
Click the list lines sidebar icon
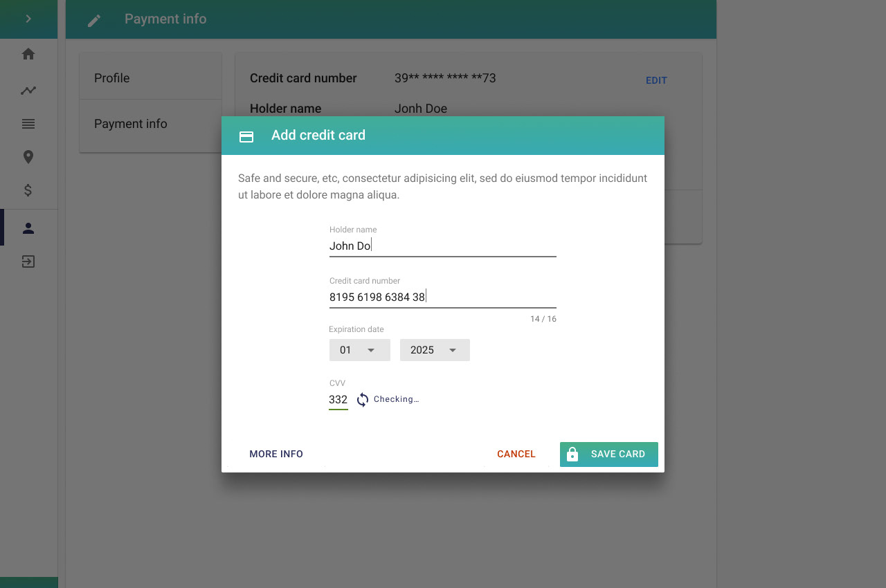click(28, 124)
